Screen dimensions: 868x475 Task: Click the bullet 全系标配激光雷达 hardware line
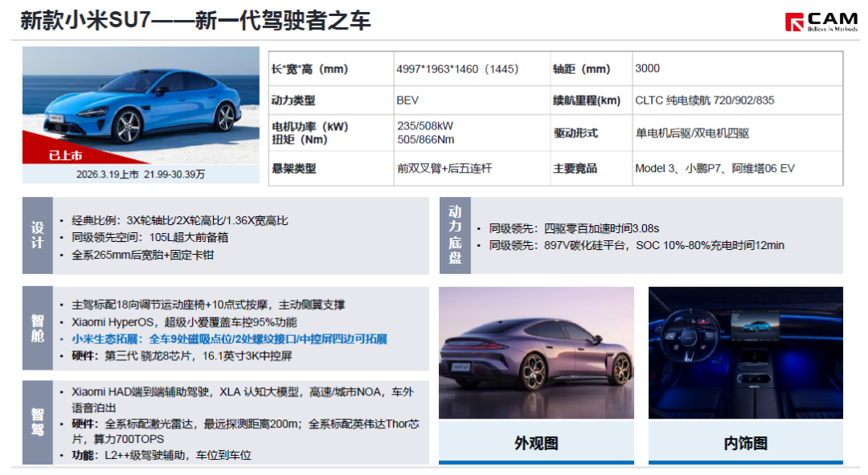click(x=245, y=432)
